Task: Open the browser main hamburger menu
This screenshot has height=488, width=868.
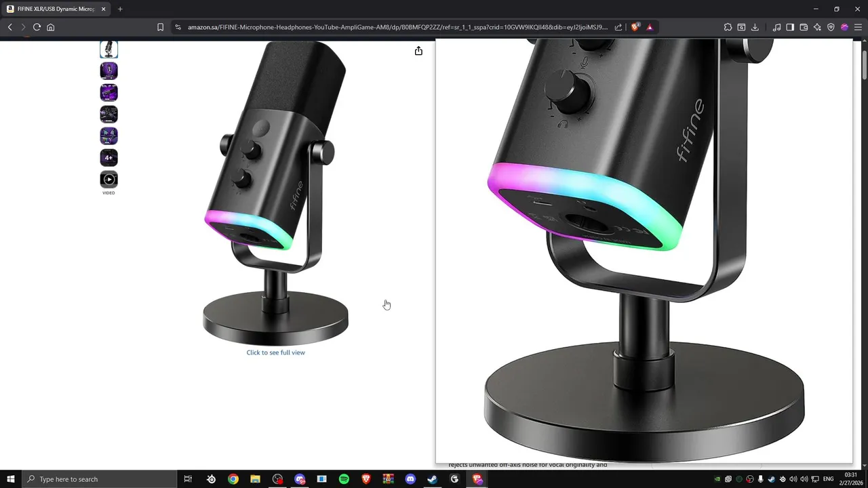Action: click(x=858, y=27)
